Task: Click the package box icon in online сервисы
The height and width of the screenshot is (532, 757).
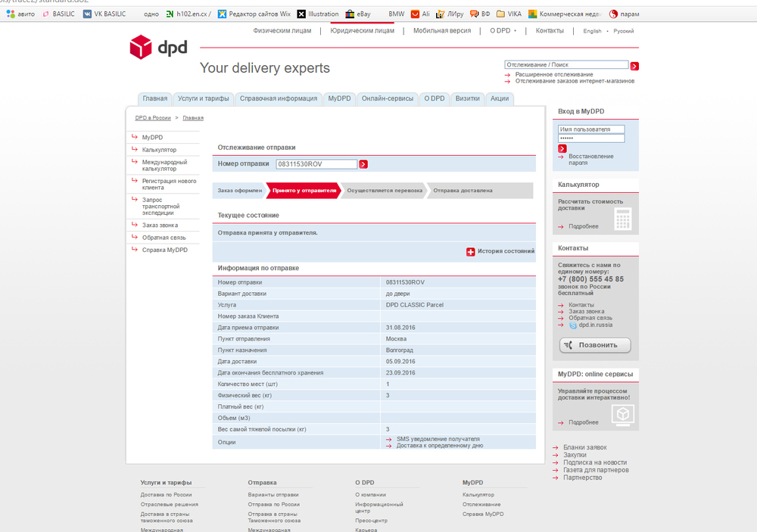Action: point(622,414)
